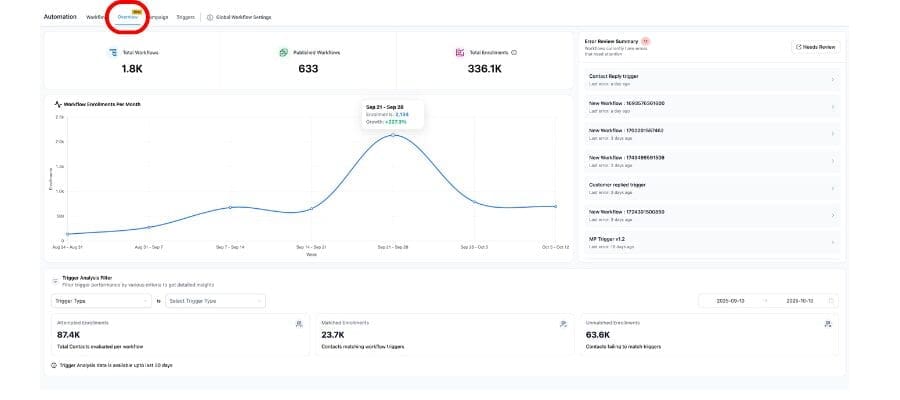900x400 pixels.
Task: Click the Total Enrollments chart icon
Action: (x=459, y=52)
